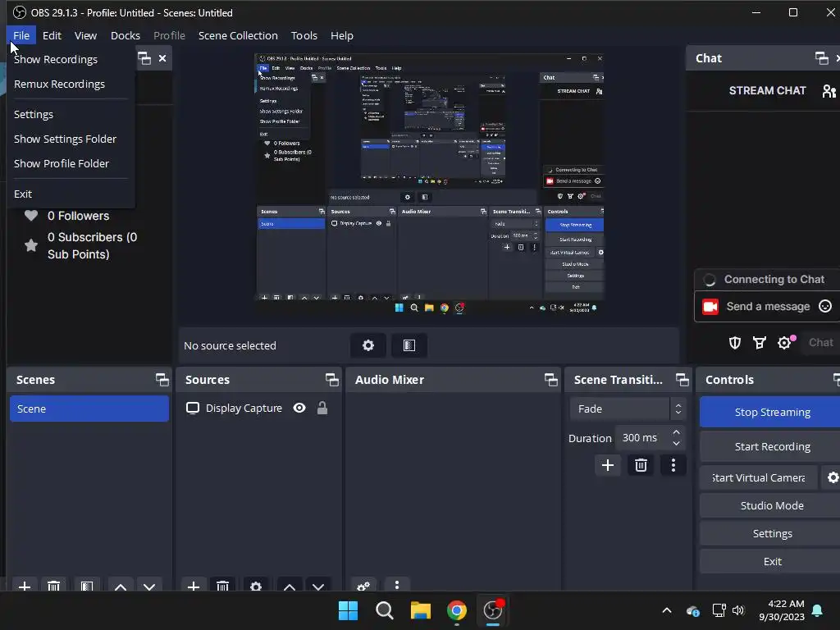
Task: Add a configurable transition with plus
Action: pyautogui.click(x=608, y=465)
